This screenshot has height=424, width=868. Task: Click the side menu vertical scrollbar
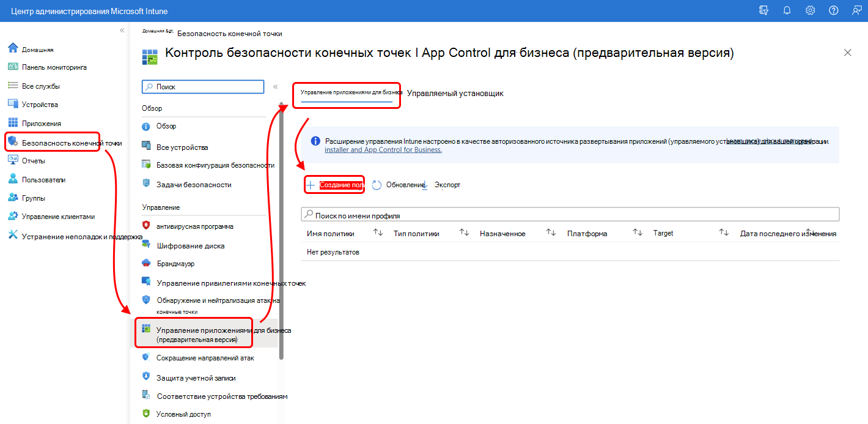point(281,230)
